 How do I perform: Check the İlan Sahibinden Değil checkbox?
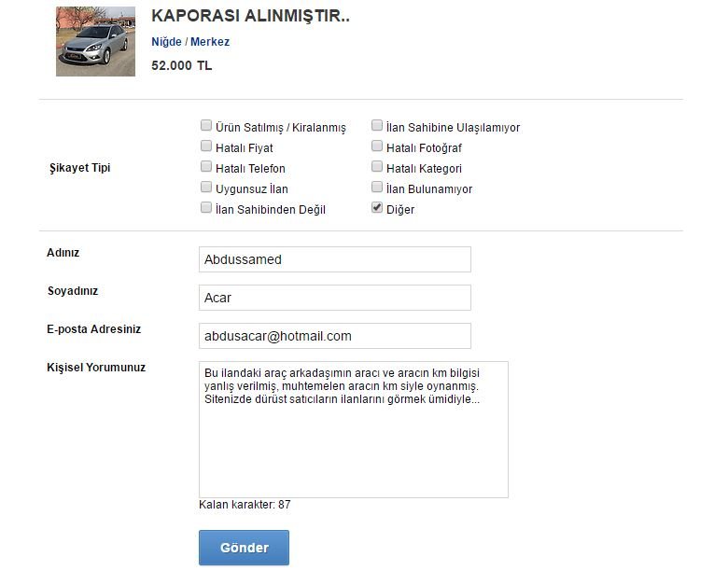click(205, 207)
